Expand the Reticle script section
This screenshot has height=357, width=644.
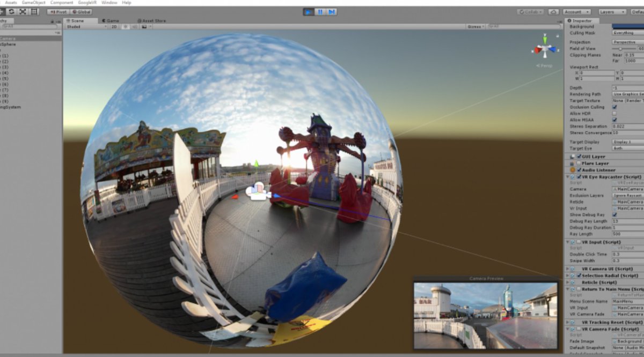[568, 282]
